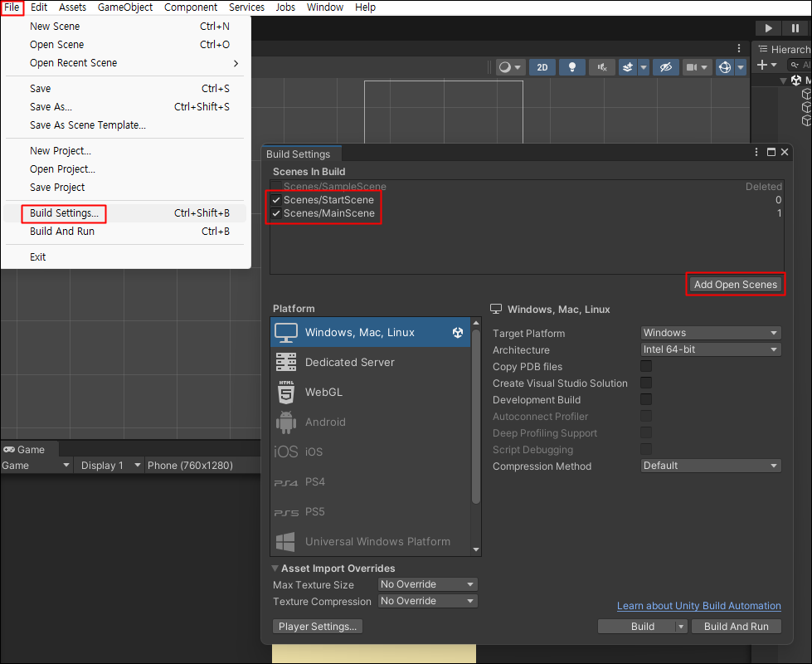812x664 pixels.
Task: Click the Pause button in the toolbar
Action: (795, 28)
